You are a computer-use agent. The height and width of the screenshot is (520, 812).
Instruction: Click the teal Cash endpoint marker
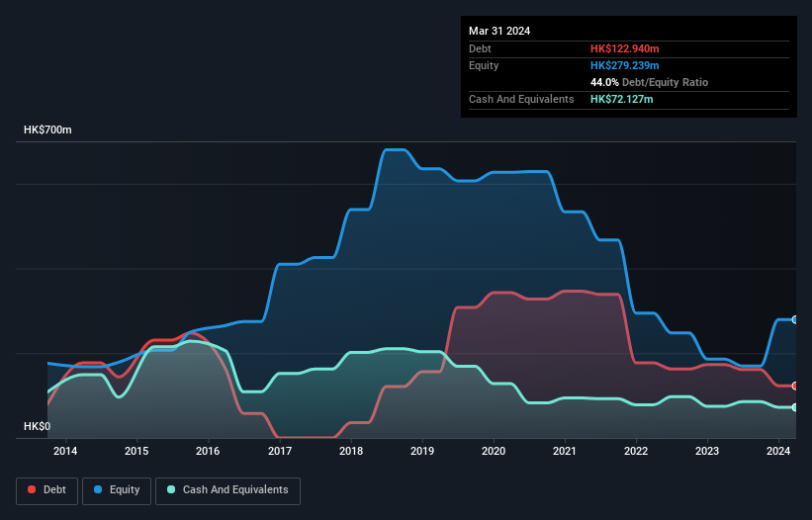pyautogui.click(x=795, y=407)
